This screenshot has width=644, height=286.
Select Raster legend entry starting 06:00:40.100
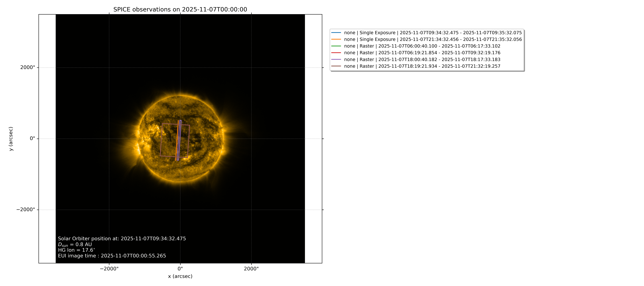point(422,46)
